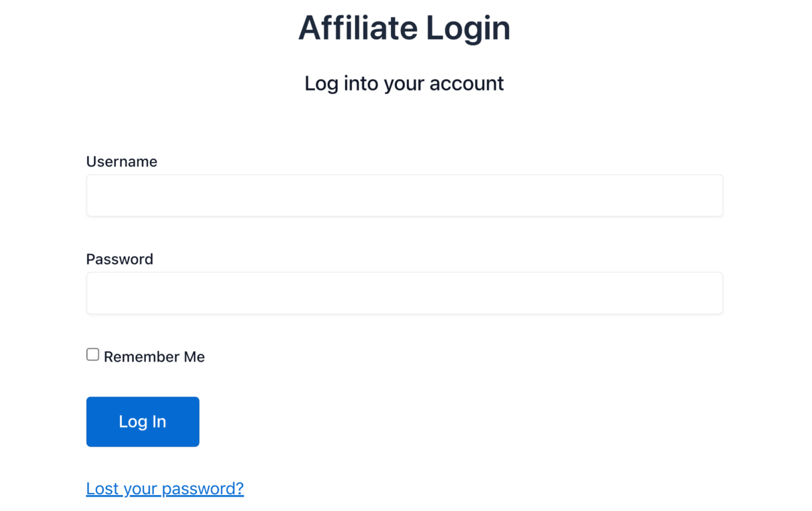Check Remember Me before logging in
Viewport: 812px width, 511px height.
pyautogui.click(x=92, y=354)
